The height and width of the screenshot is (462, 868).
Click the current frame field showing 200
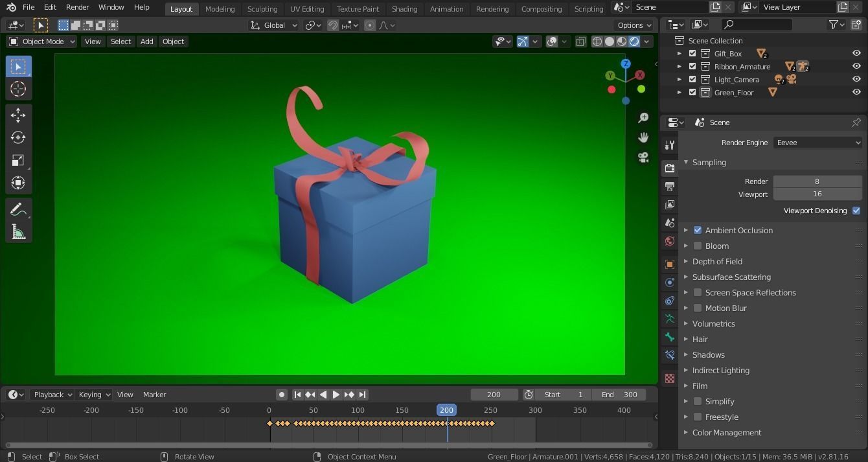(x=494, y=395)
